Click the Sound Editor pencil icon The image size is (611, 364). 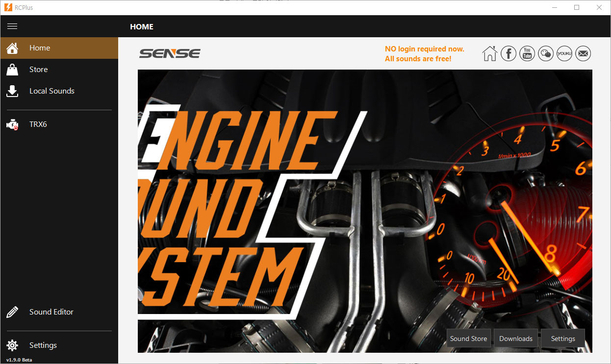(x=12, y=312)
